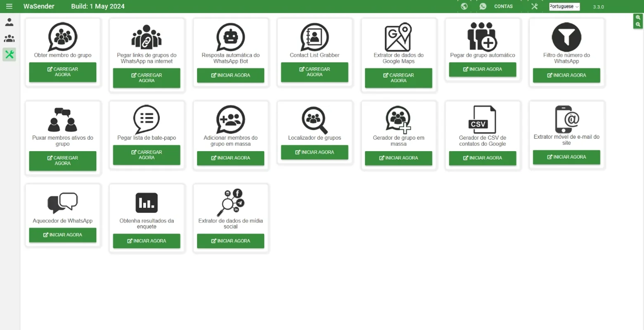
Task: Click the Localizador de grupos magnifier icon
Action: (x=315, y=120)
